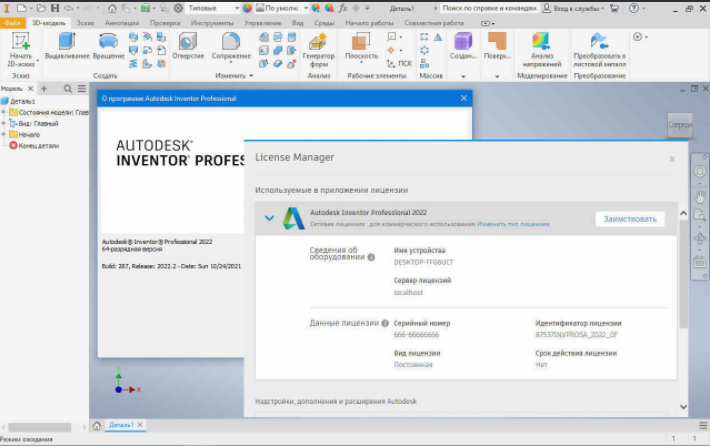Click the Деталь1 document tab
The height and width of the screenshot is (446, 710).
coord(121,425)
